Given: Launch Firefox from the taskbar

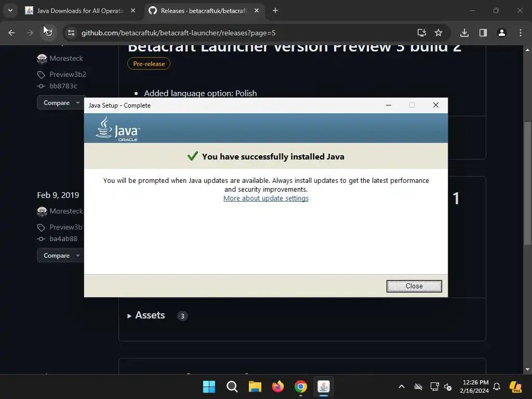Looking at the screenshot, I should coord(278,387).
